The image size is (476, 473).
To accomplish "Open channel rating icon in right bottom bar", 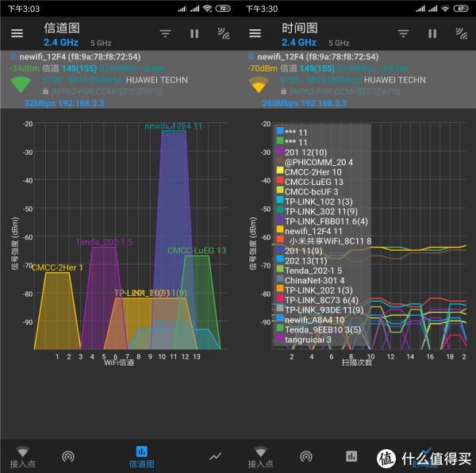I will 306,456.
